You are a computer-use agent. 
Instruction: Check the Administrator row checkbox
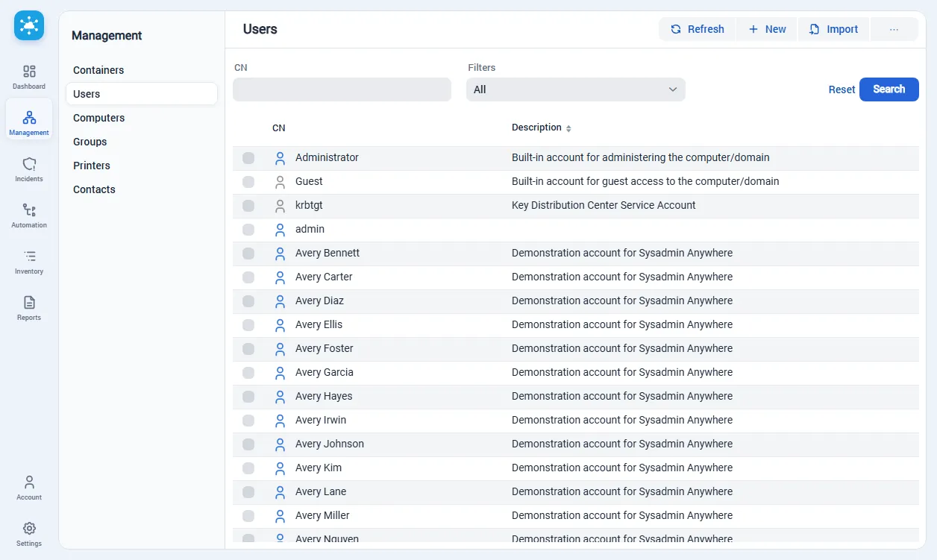coord(248,158)
